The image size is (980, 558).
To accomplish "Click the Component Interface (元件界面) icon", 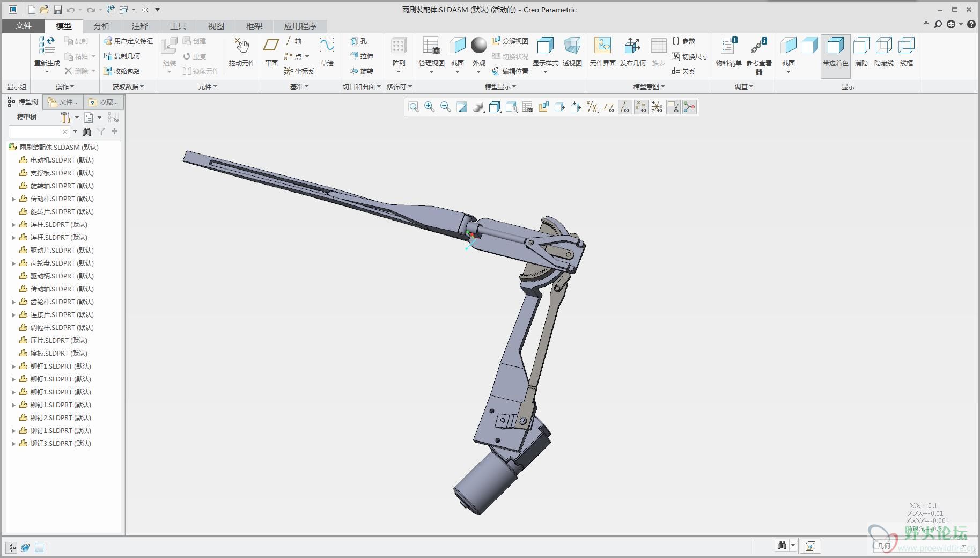I will [x=602, y=47].
